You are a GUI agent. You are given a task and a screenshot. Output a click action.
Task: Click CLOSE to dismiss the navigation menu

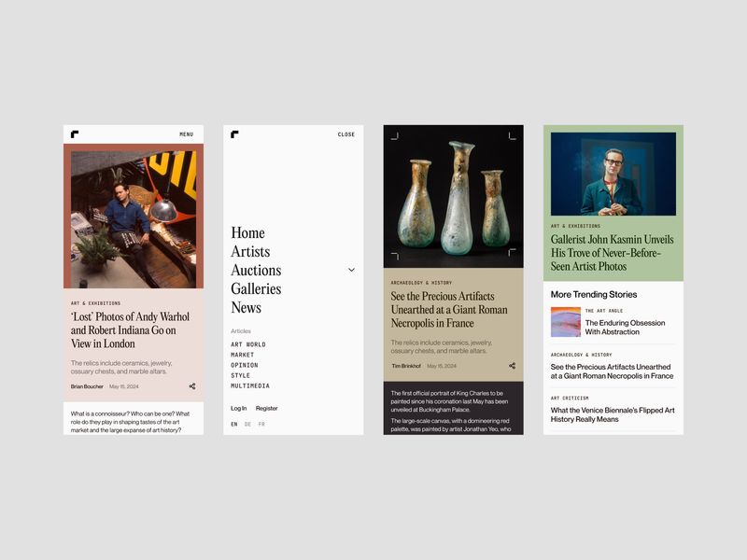pyautogui.click(x=346, y=134)
